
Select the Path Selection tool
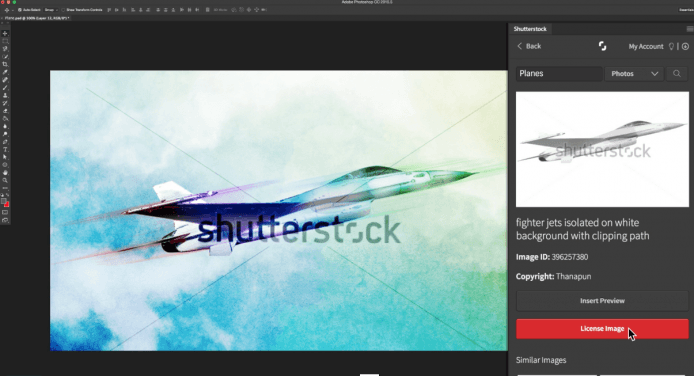[x=5, y=157]
